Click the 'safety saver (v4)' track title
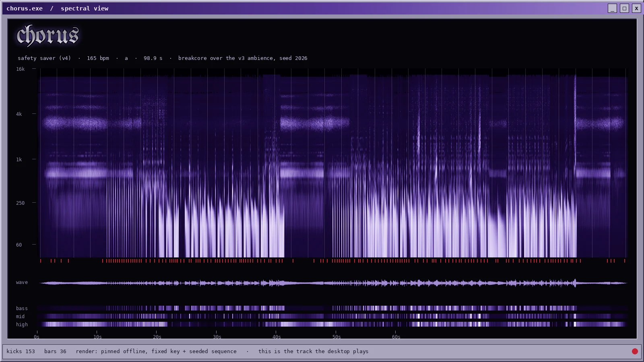This screenshot has height=362, width=644. pos(44,58)
